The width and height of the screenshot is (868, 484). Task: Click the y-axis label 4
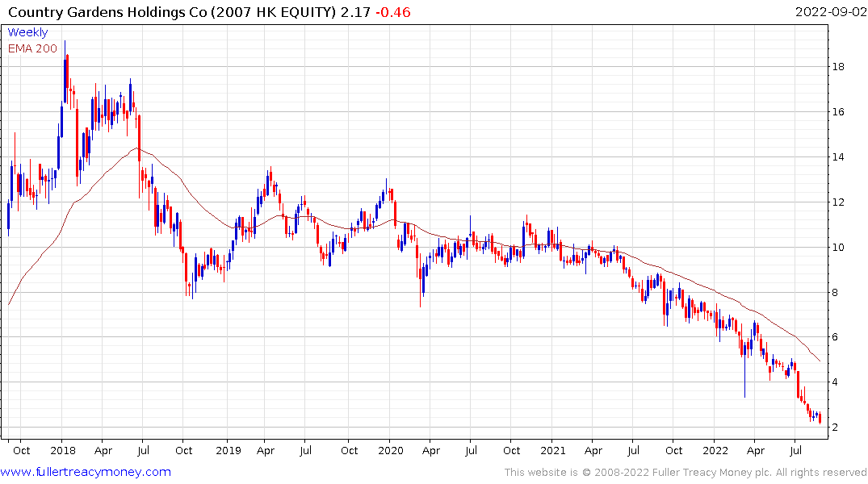pos(836,382)
